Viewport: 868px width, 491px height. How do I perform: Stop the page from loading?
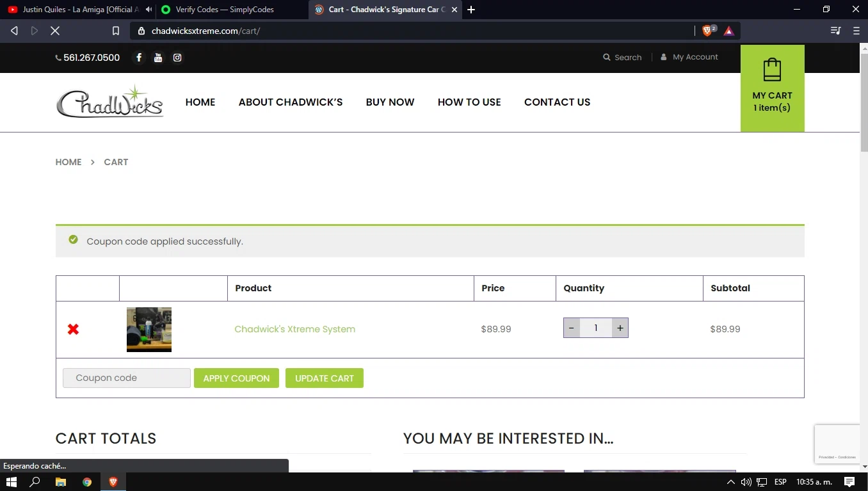coord(55,31)
